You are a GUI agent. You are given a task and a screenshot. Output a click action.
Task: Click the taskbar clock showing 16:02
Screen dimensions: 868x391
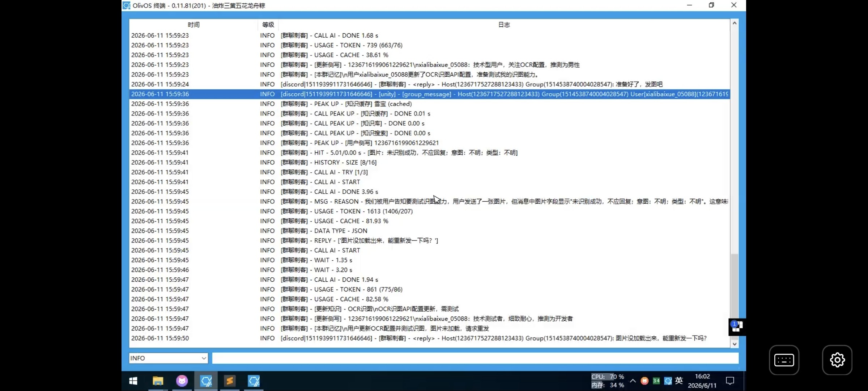tap(702, 381)
